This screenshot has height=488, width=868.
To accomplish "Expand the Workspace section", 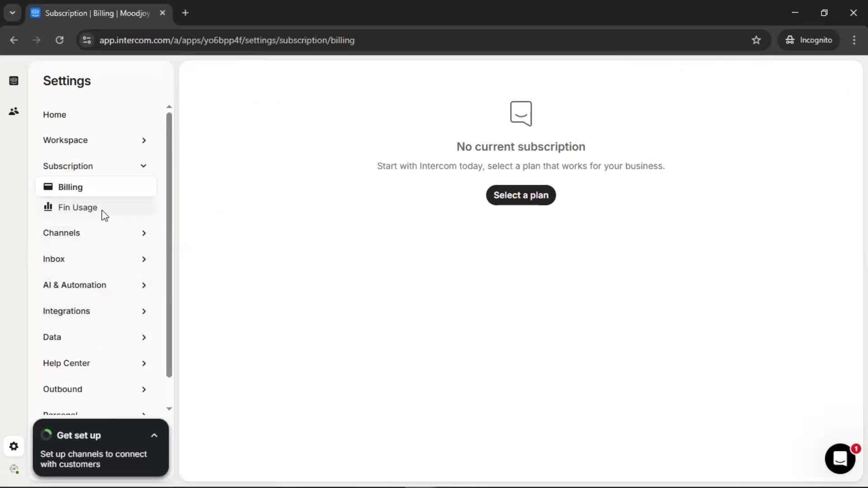I will 95,140.
